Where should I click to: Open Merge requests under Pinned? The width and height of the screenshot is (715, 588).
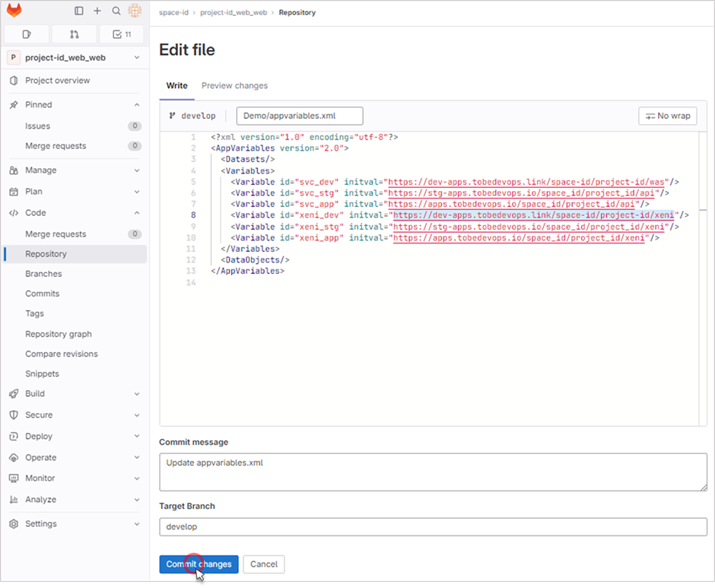coord(75,146)
